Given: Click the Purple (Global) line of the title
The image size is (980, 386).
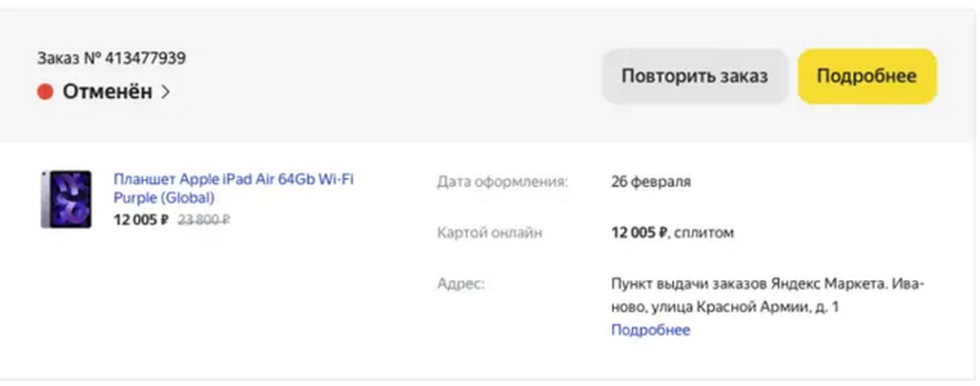Looking at the screenshot, I should (164, 198).
